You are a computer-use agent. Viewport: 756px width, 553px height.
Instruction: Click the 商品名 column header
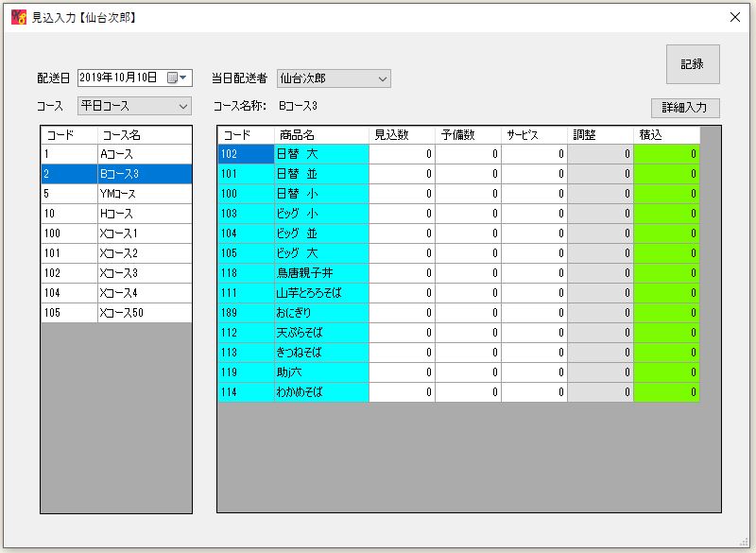coord(321,135)
